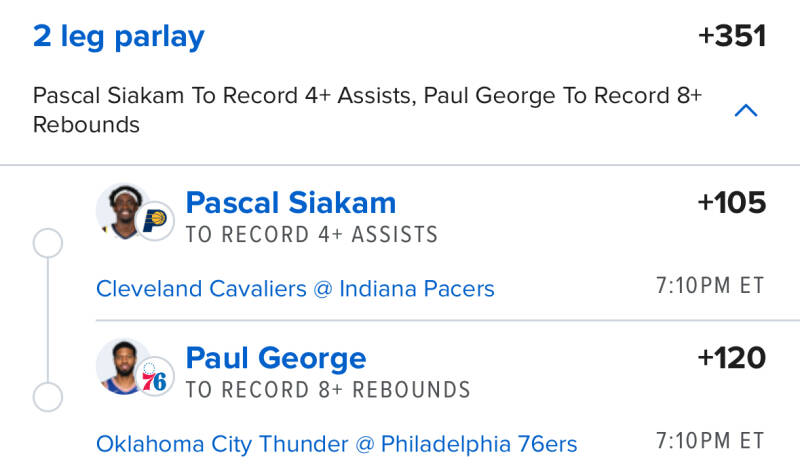This screenshot has height=472, width=800.
Task: Open Cleveland Cavaliers @ Indiana Pacers game
Action: 295,289
